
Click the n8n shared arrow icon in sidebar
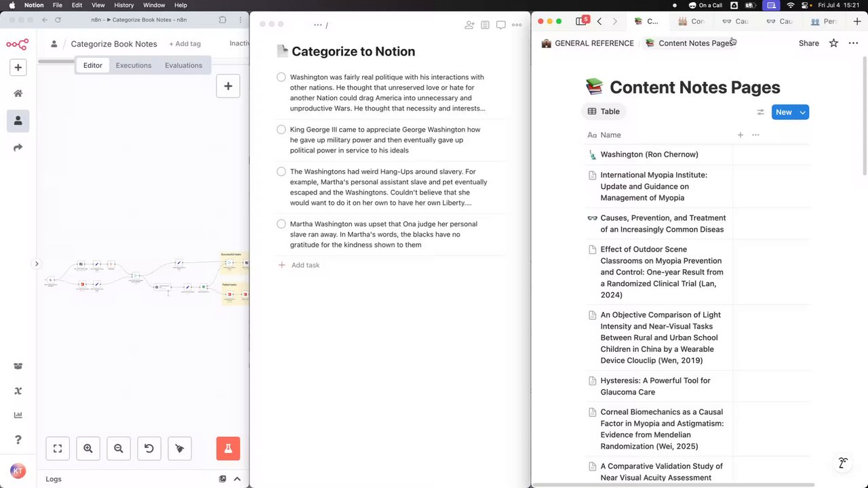pyautogui.click(x=18, y=148)
